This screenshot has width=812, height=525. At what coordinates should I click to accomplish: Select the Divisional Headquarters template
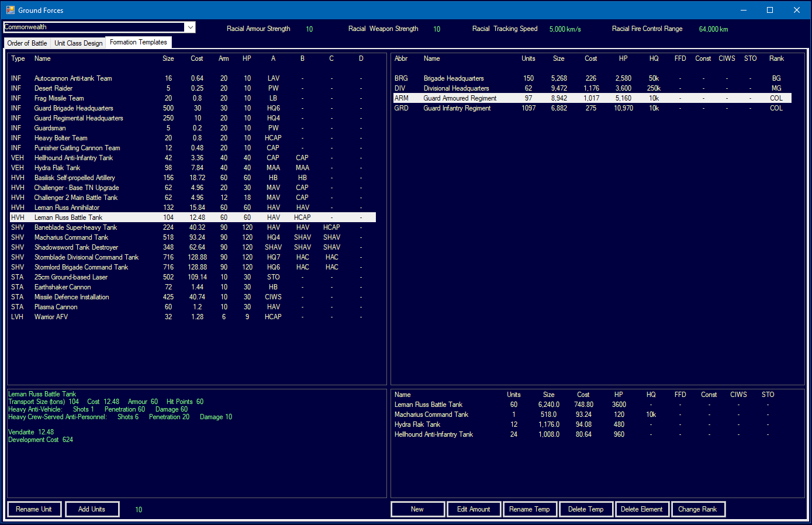coord(592,88)
